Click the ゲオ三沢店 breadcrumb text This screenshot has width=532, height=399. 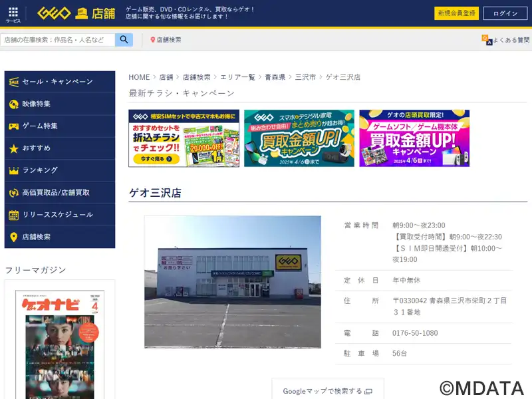[x=343, y=77]
